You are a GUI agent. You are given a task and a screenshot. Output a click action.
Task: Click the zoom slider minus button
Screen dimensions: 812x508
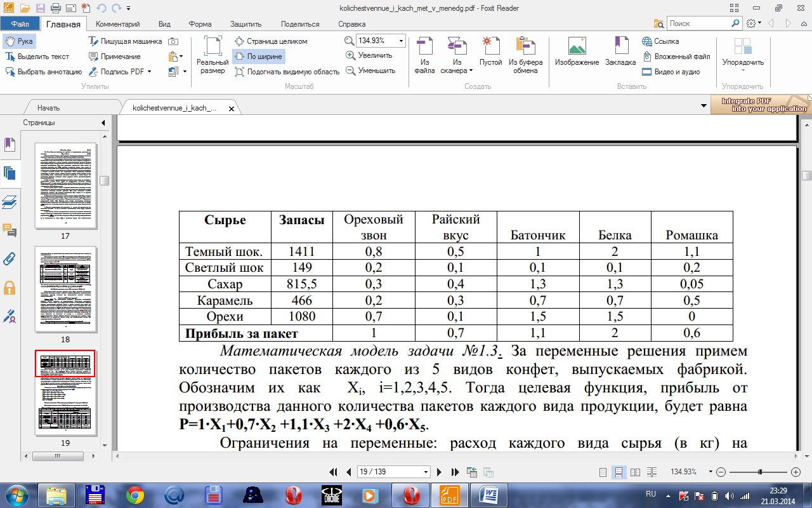(x=721, y=472)
